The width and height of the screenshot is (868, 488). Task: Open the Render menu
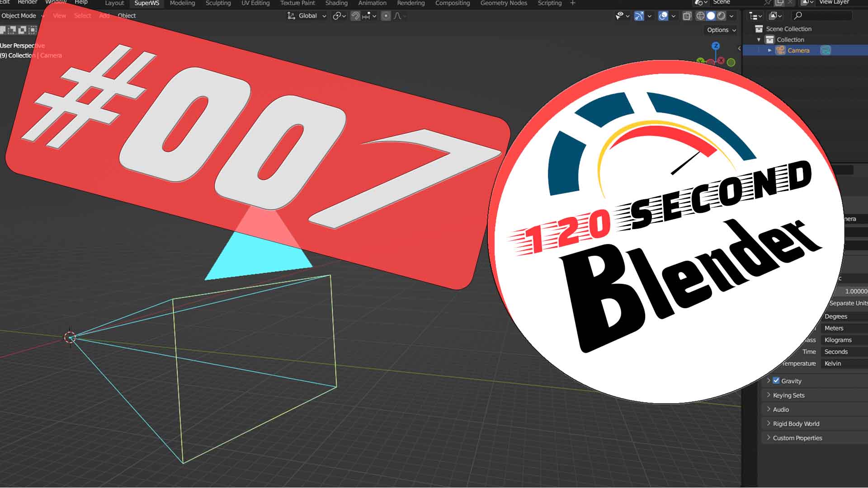(27, 2)
